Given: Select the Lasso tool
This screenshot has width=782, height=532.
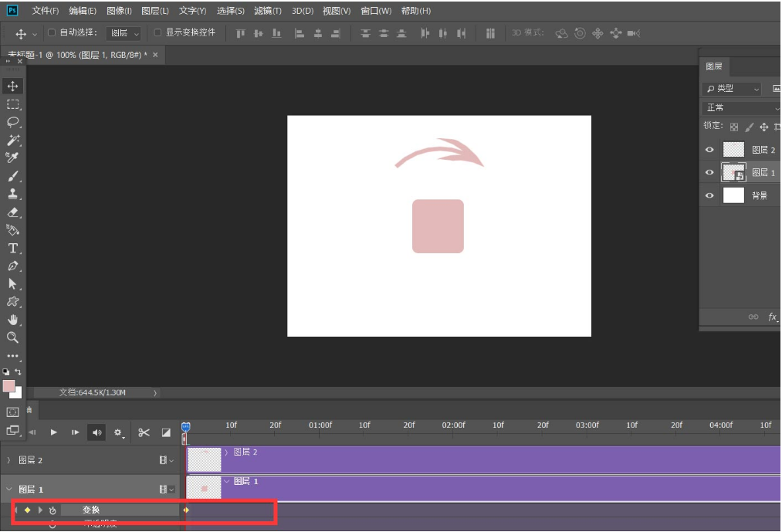Looking at the screenshot, I should pyautogui.click(x=13, y=122).
